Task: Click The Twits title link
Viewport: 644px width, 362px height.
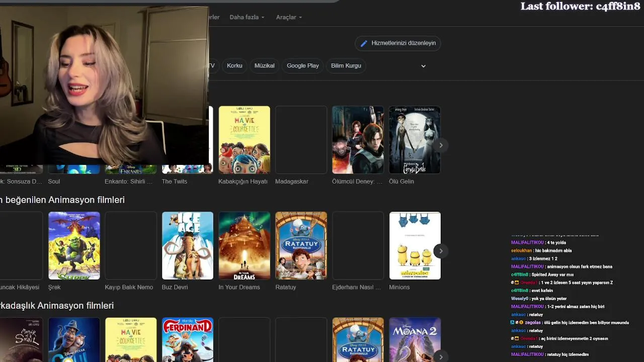Action: pos(174,182)
